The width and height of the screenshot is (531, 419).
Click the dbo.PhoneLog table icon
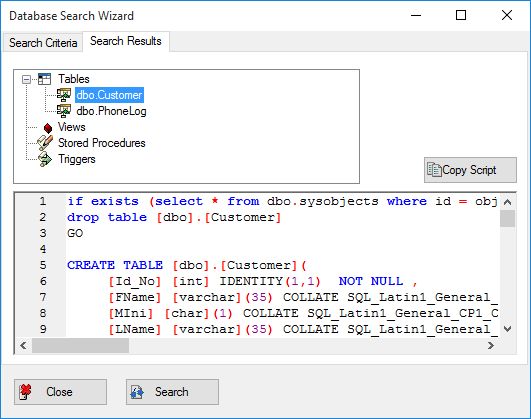tap(64, 111)
